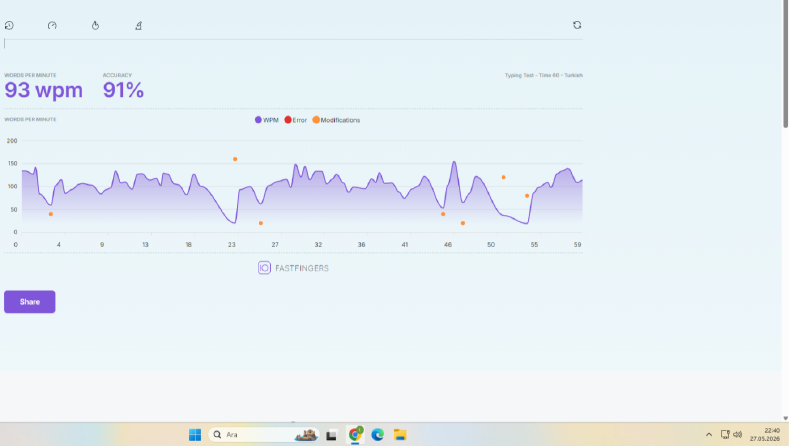Click the modification dot above second 23
Screen dimensions: 793x446
(235, 159)
